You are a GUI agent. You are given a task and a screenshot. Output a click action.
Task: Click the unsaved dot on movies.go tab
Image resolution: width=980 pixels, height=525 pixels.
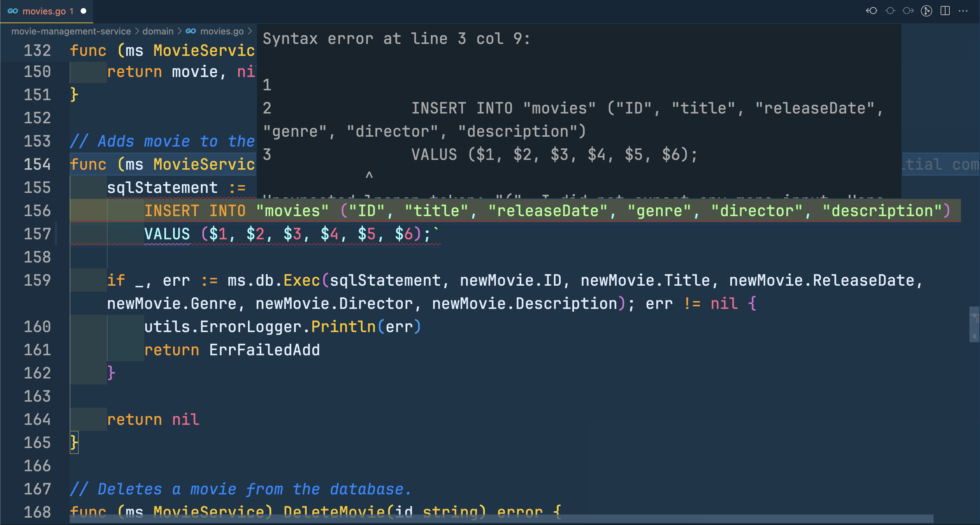(x=83, y=11)
